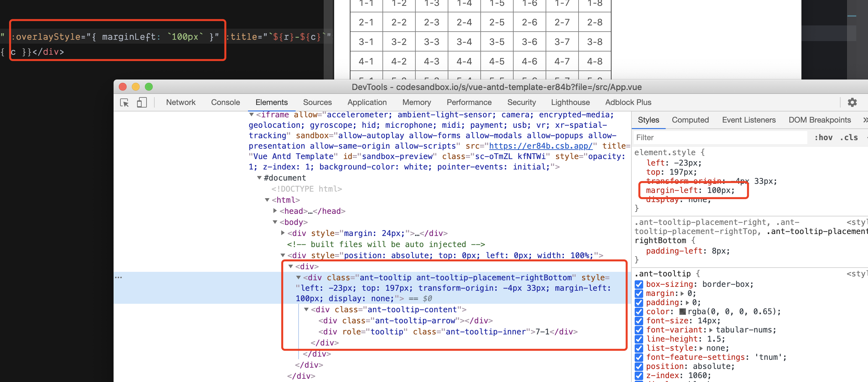Open DevTools settings gear
Image resolution: width=868 pixels, height=382 pixels.
[852, 103]
